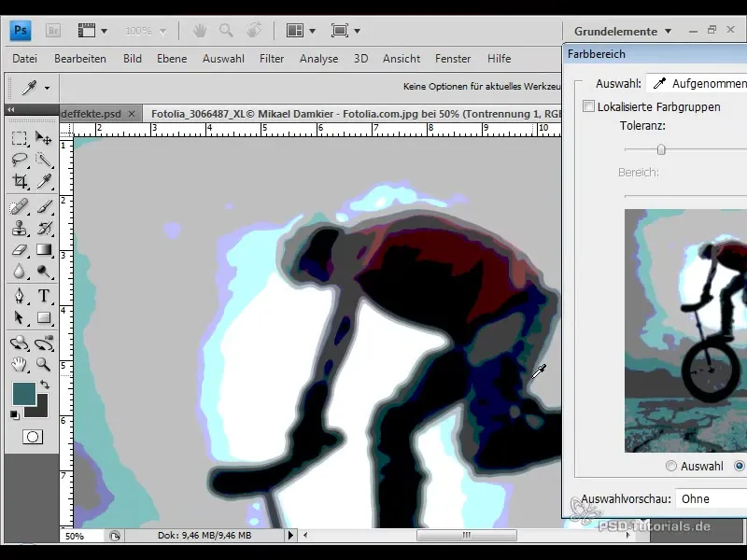The width and height of the screenshot is (747, 560).
Task: Open the Auswahl 'Aufgenommene' dropdown in Farbbereich
Action: pos(697,83)
